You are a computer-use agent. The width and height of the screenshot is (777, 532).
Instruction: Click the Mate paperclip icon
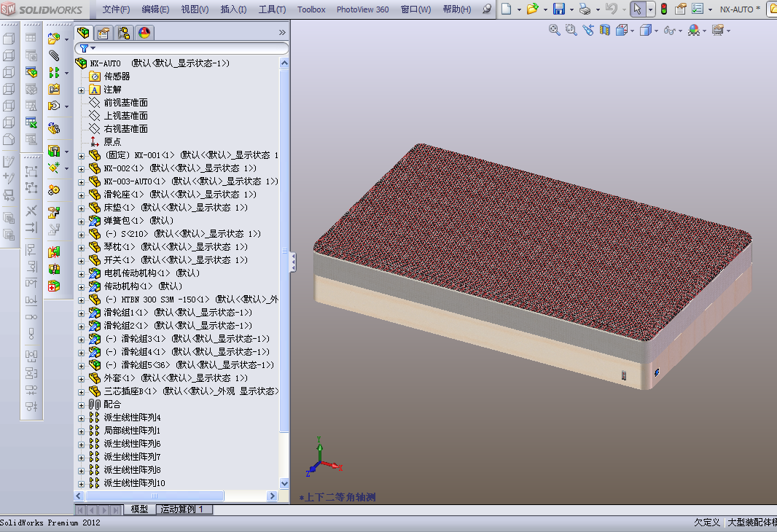[53, 55]
